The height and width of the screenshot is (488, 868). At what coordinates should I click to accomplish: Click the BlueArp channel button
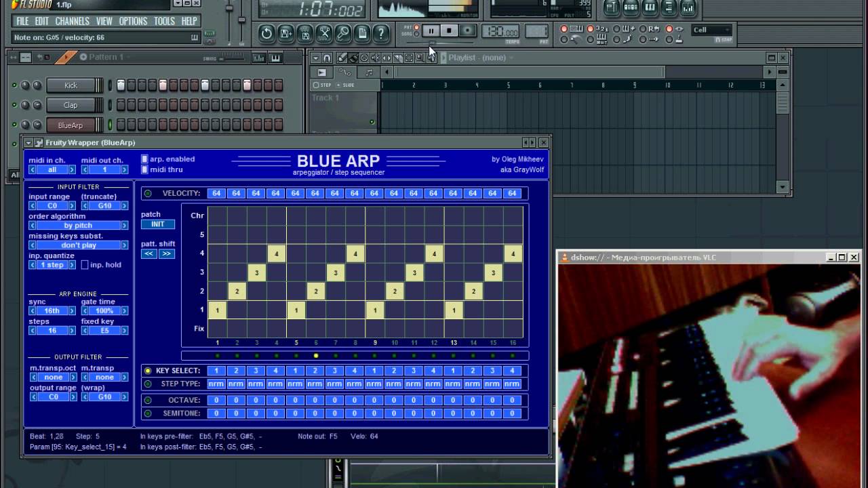[x=71, y=125]
